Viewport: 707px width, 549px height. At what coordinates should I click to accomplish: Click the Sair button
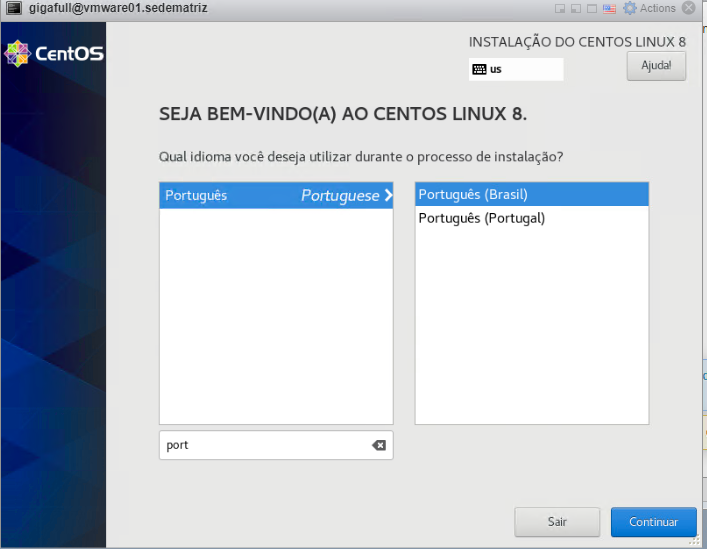pyautogui.click(x=557, y=522)
